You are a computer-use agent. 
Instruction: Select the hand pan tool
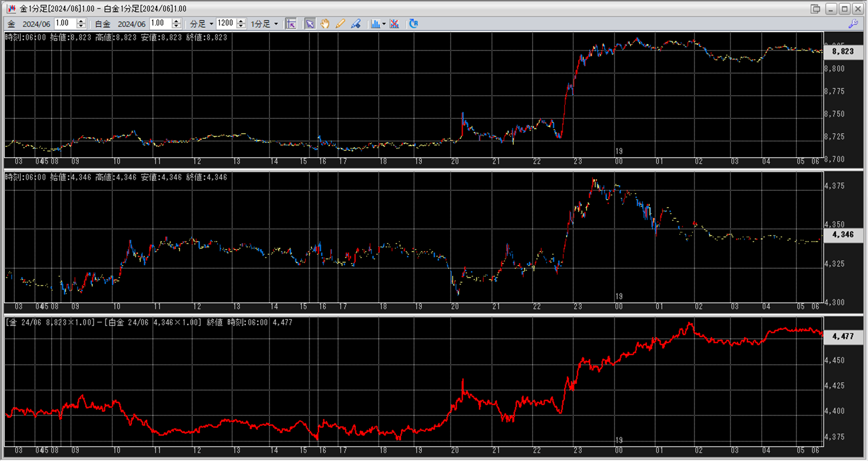325,24
